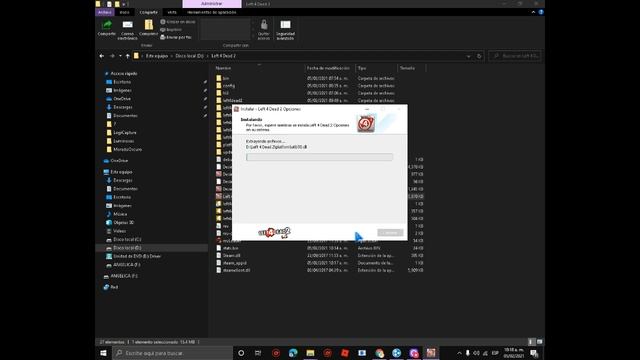
Task: Select the steam_appid file
Action: click(235, 263)
